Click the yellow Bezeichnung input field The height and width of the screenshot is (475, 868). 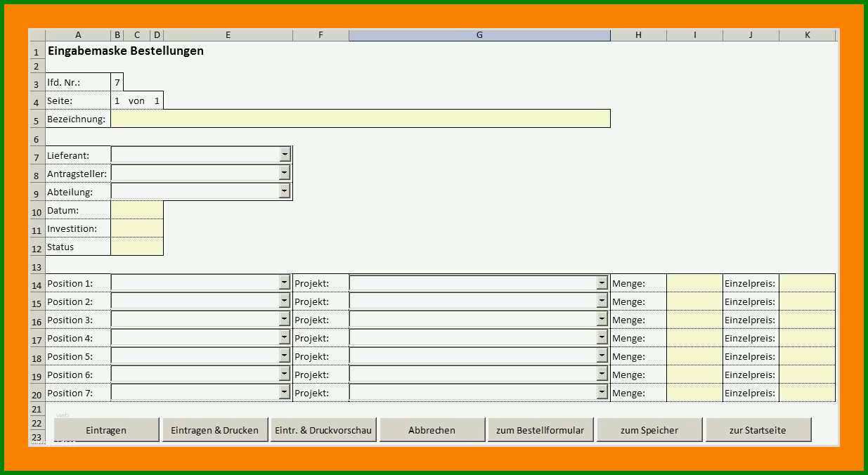click(x=361, y=119)
